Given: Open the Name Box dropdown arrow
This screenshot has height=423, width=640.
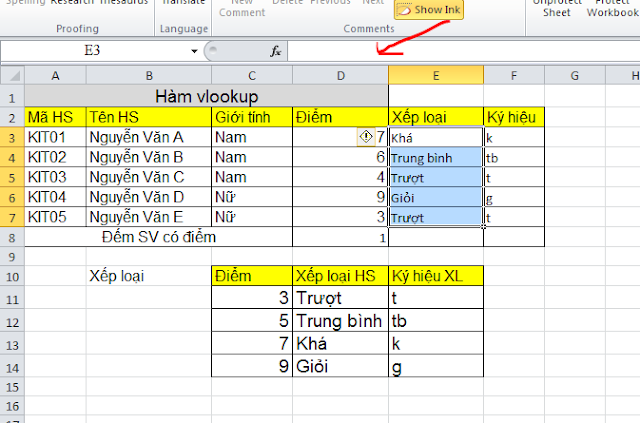Looking at the screenshot, I should tap(194, 51).
